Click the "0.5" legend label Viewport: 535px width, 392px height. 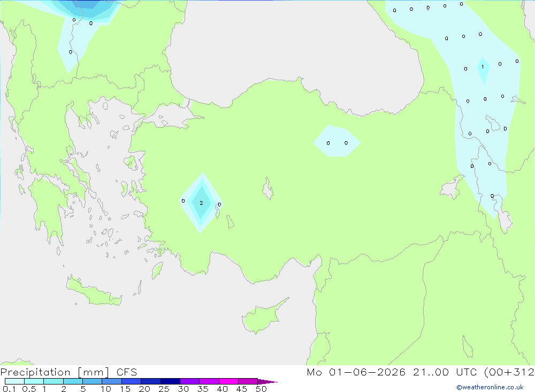(29, 389)
